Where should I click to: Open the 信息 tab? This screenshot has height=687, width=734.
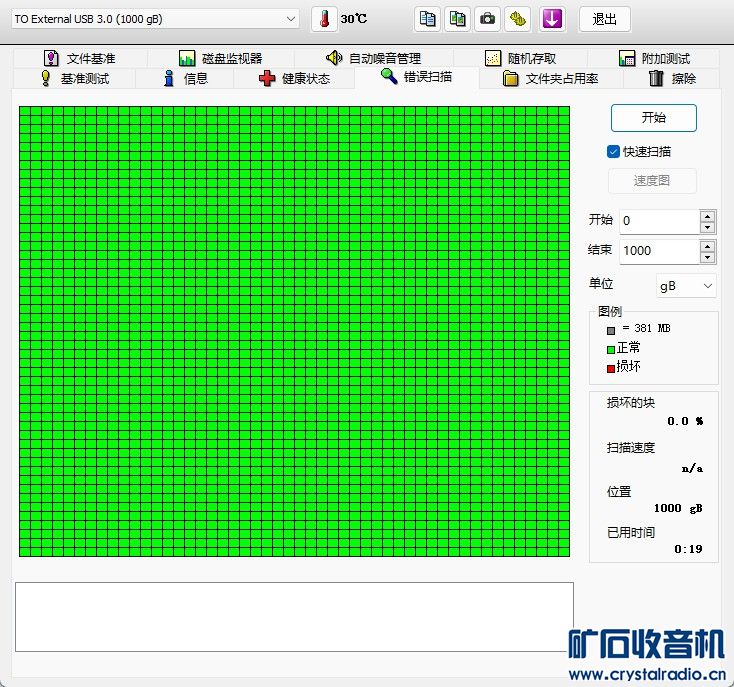[185, 78]
